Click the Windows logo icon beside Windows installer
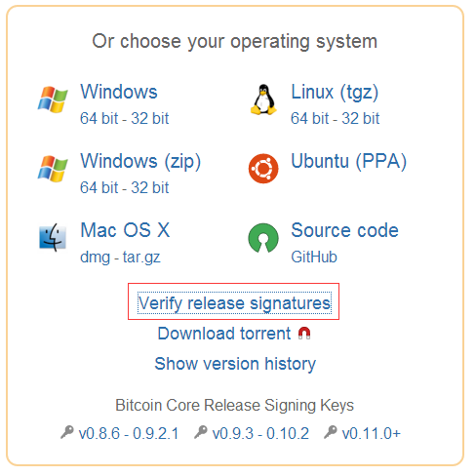The height and width of the screenshot is (476, 476). pos(53,99)
